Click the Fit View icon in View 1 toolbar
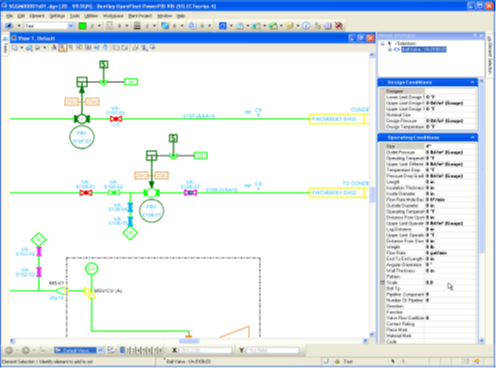 pos(88,48)
